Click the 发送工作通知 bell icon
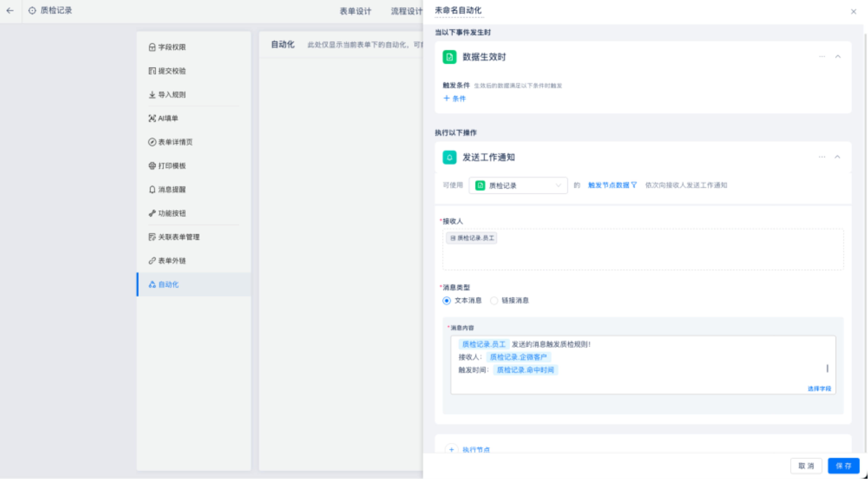The height and width of the screenshot is (479, 868). 449,157
